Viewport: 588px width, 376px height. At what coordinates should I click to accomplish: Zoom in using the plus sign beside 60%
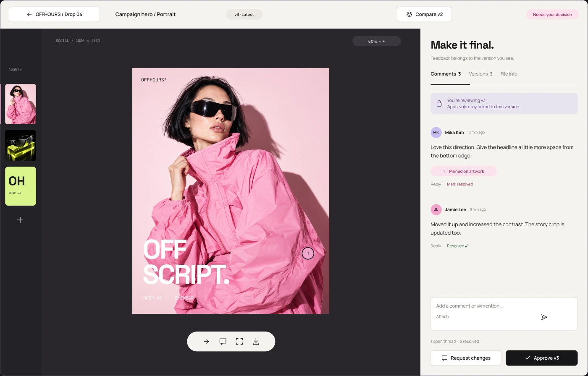tap(383, 41)
